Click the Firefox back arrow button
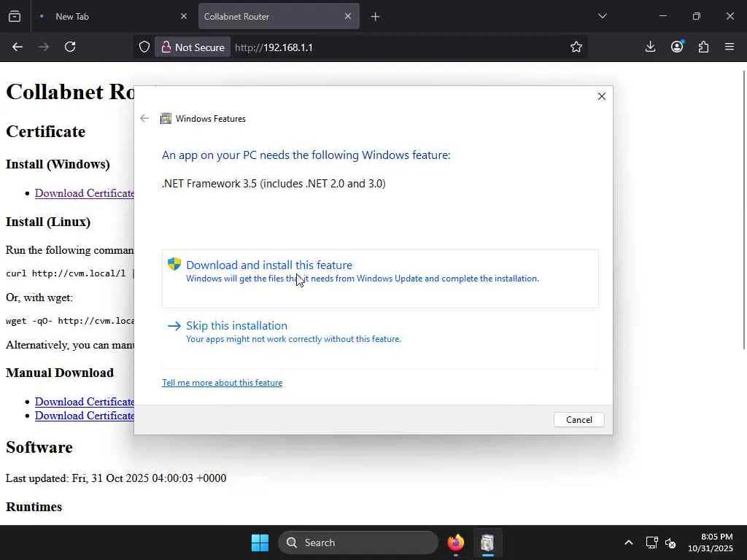 (x=18, y=47)
